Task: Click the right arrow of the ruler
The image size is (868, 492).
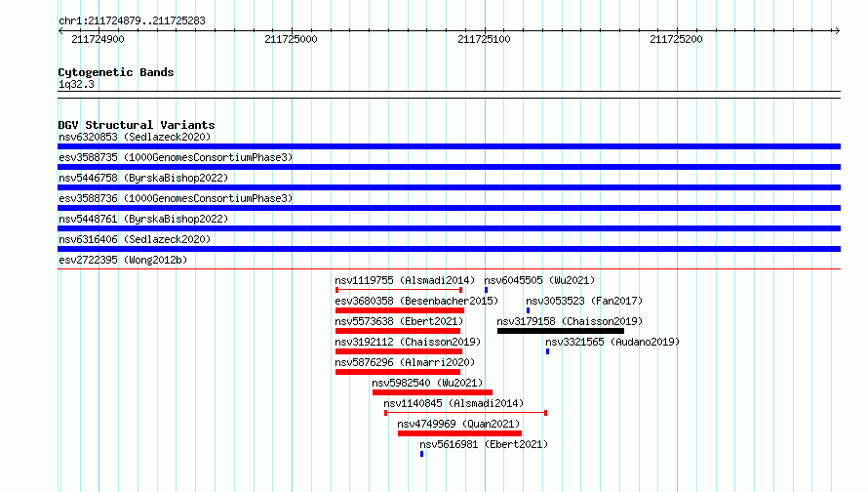Action: pyautogui.click(x=837, y=31)
